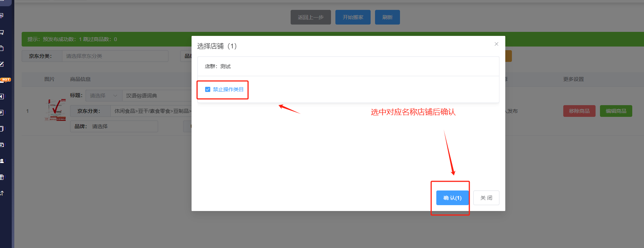The width and height of the screenshot is (644, 248).
Task: Click the 确认(1) button
Action: [452, 198]
